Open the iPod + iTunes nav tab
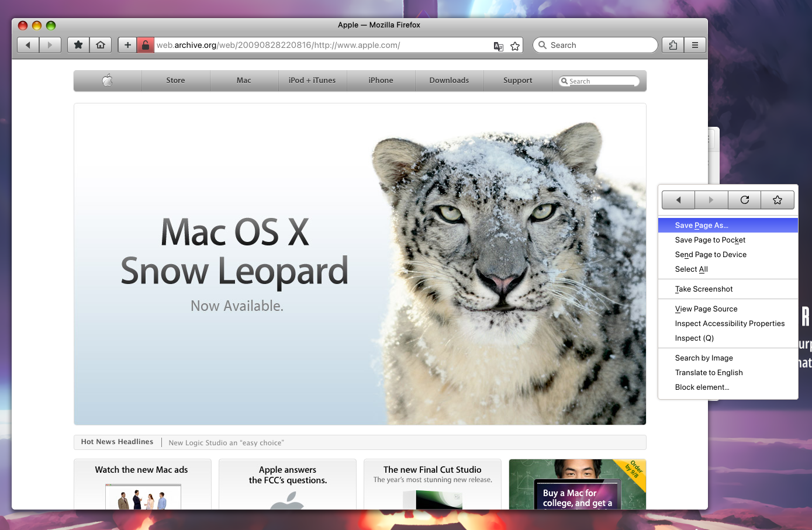The image size is (812, 530). (x=312, y=81)
